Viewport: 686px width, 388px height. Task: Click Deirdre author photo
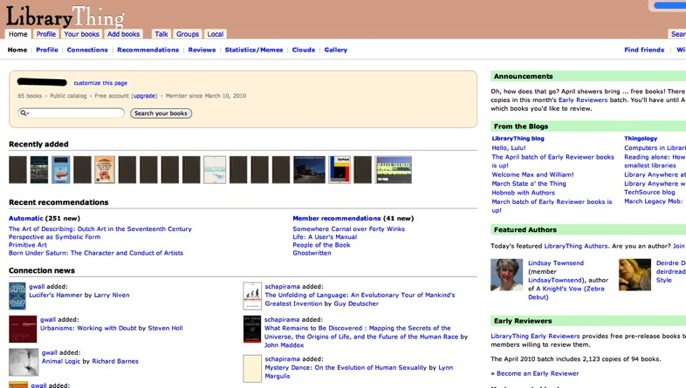[635, 275]
